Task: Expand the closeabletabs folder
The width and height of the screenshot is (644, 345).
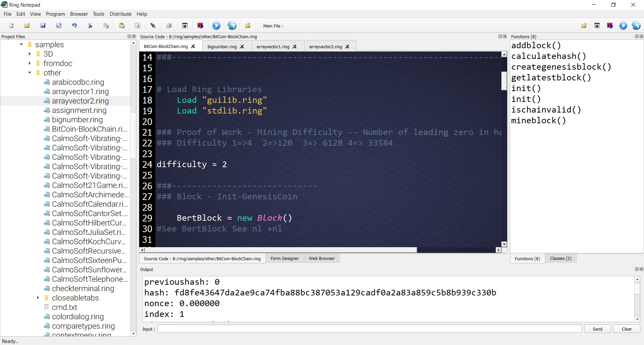Action: point(38,298)
